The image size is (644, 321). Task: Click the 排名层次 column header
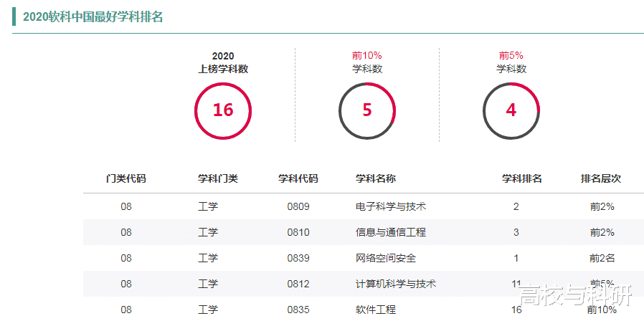click(600, 178)
